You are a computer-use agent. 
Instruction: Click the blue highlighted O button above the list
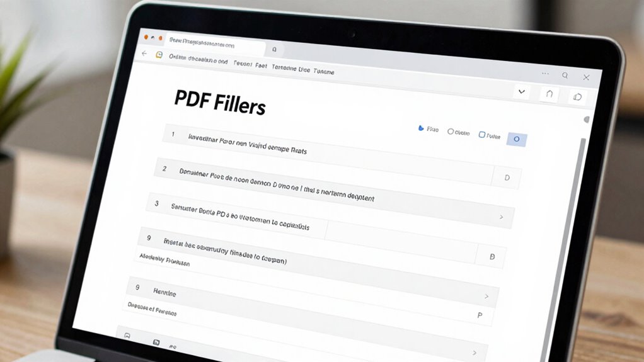516,139
